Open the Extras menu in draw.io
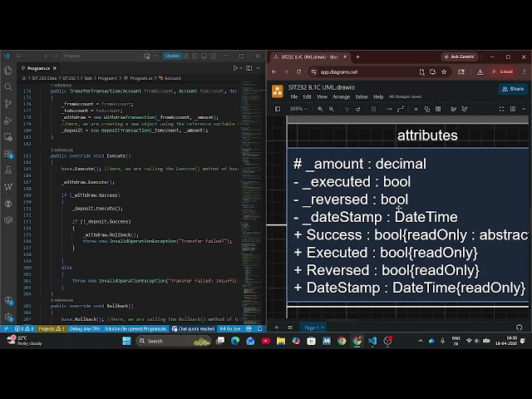The width and height of the screenshot is (532, 399). click(x=362, y=96)
